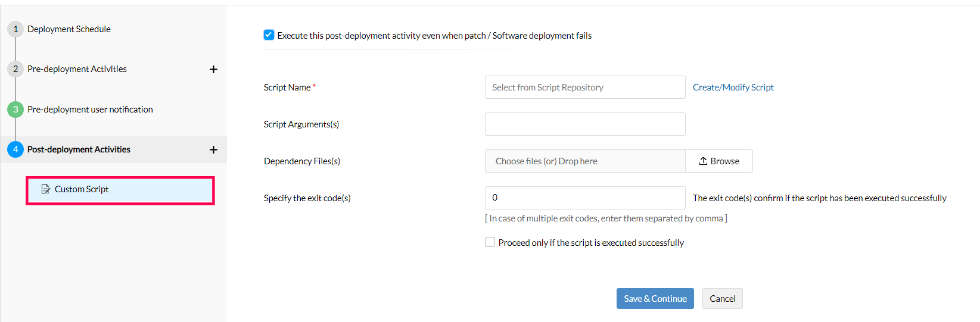Screen dimensions: 980x322
Task: Click green step 3 circle icon
Action: pyautogui.click(x=15, y=110)
